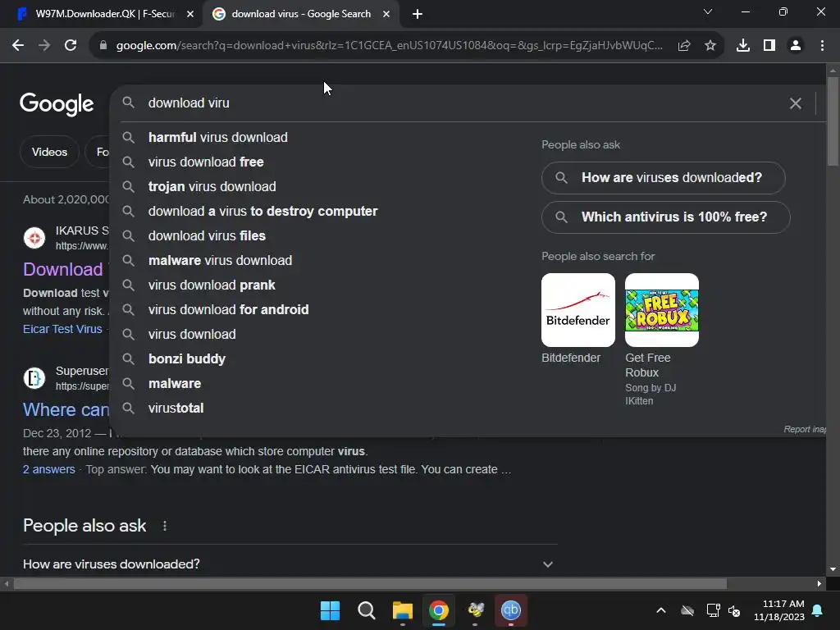840x630 pixels.
Task: Pick 'download a virus to destroy computer'
Action: [x=263, y=212]
